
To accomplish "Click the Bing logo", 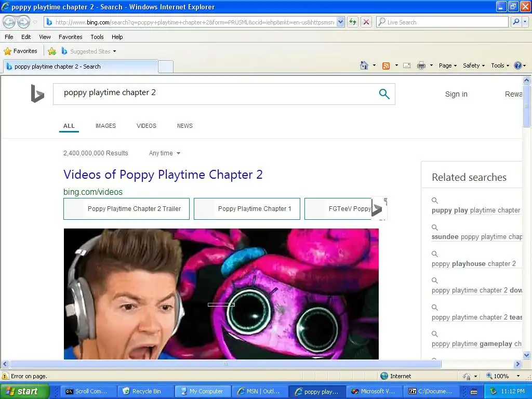I will pos(37,94).
